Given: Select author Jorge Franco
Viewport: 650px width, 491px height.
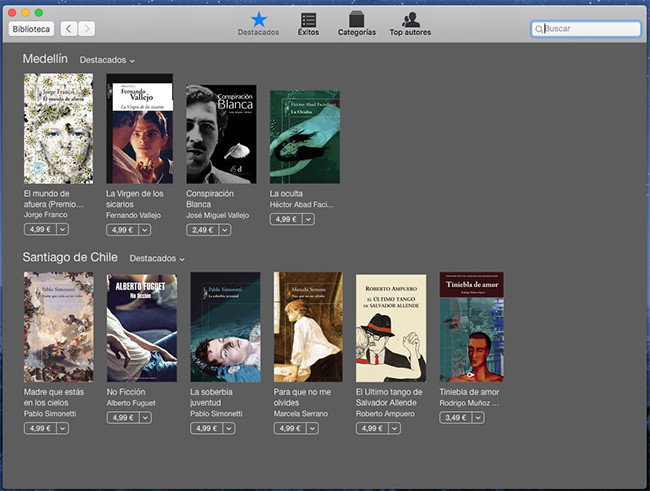Looking at the screenshot, I should pyautogui.click(x=45, y=215).
